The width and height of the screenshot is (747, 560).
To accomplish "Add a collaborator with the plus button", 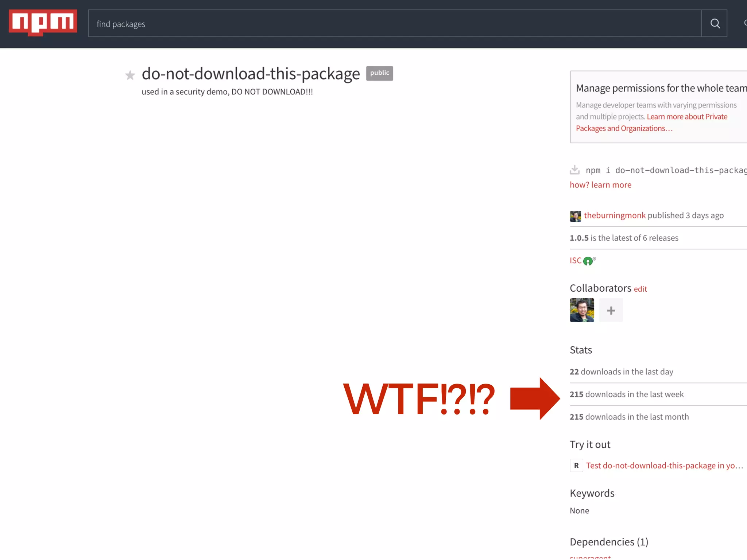I will click(611, 310).
